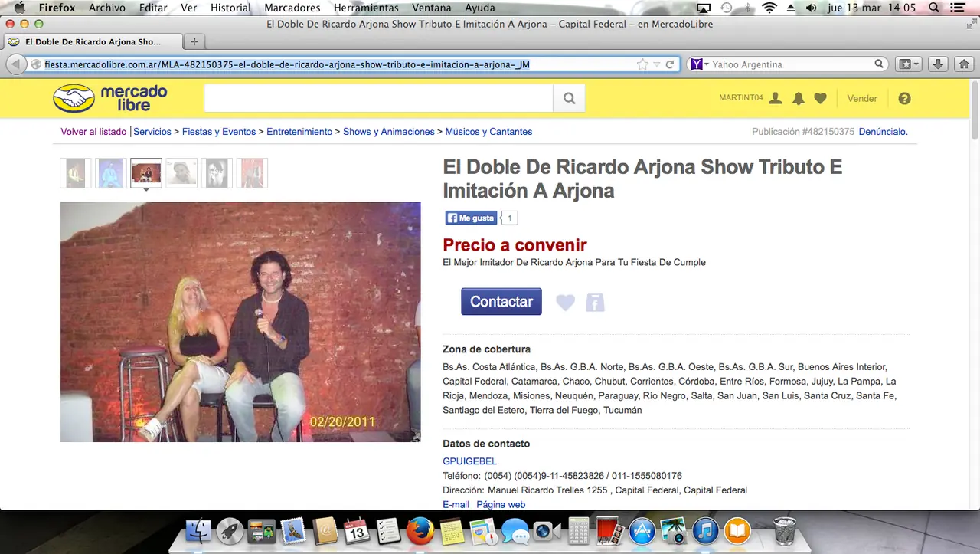Click the Contactar button
Screen dimensions: 980x554
pyautogui.click(x=501, y=301)
